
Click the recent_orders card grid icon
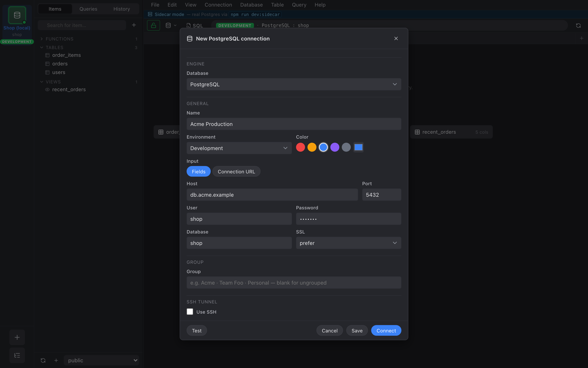[x=417, y=132]
